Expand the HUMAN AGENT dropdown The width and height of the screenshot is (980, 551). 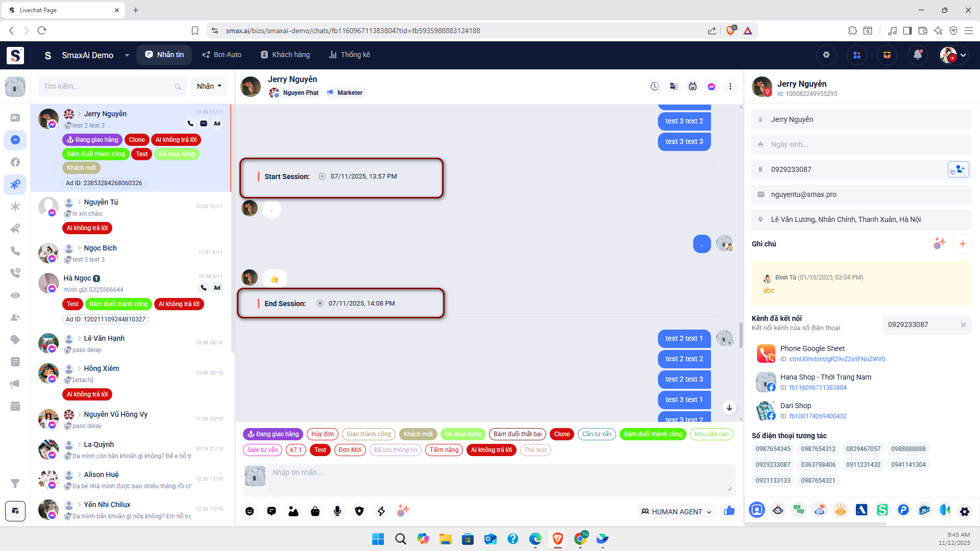(x=676, y=512)
